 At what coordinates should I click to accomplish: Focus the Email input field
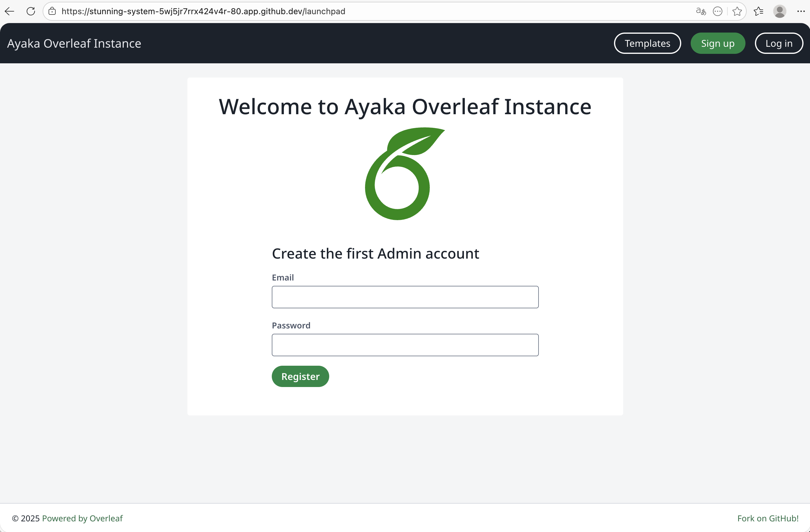tap(405, 297)
